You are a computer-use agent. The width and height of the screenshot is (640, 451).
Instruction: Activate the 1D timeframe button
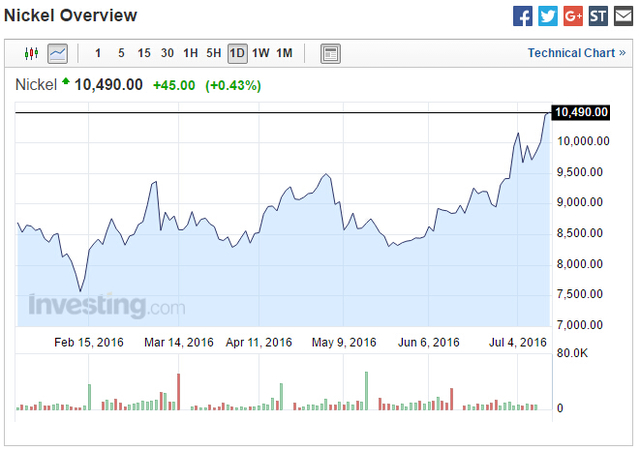pyautogui.click(x=237, y=53)
